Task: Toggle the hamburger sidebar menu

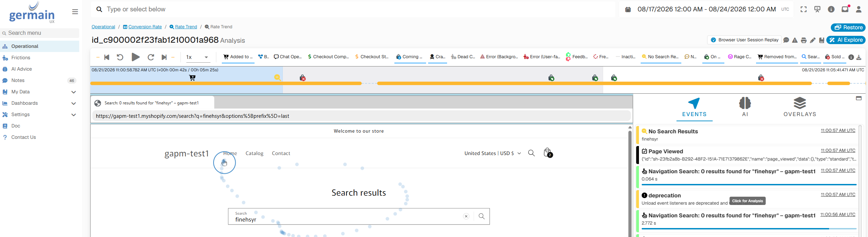Action: coord(75,12)
